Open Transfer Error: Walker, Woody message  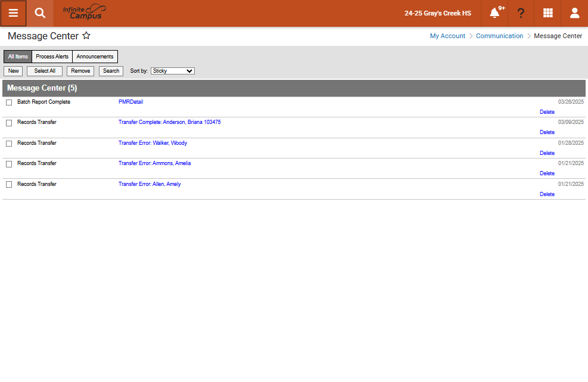(x=153, y=143)
